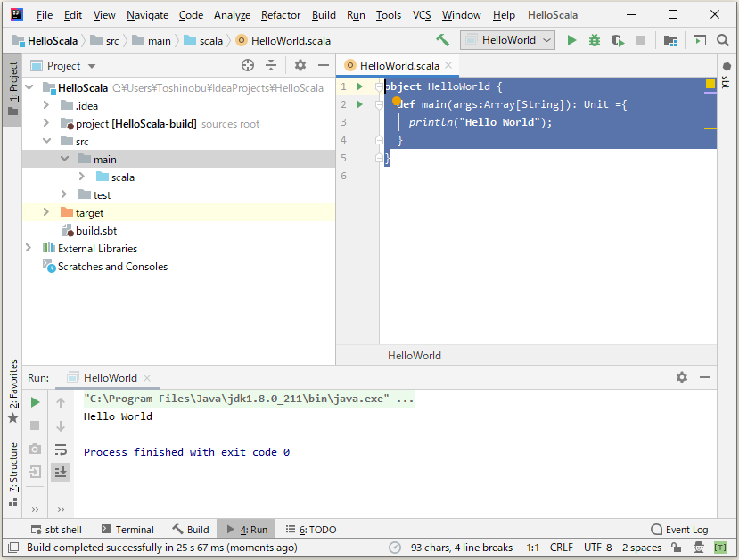The height and width of the screenshot is (560, 739).
Task: Click the CRLF line separator setting
Action: [x=562, y=548]
